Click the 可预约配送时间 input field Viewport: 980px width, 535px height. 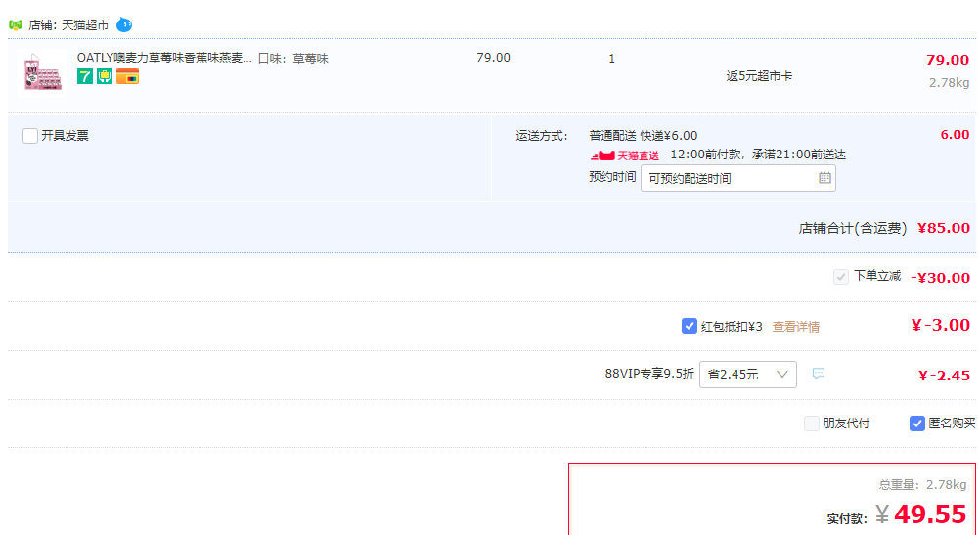pyautogui.click(x=738, y=178)
